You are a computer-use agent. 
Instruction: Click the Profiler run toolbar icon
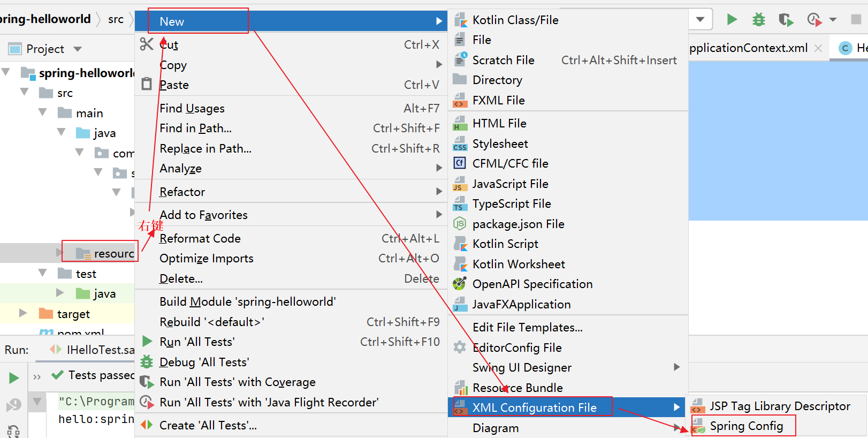(814, 20)
